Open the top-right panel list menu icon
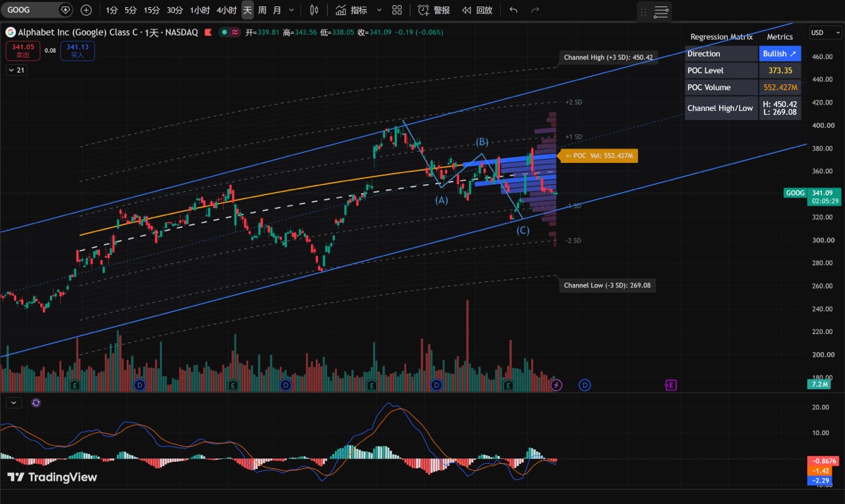 [x=661, y=12]
